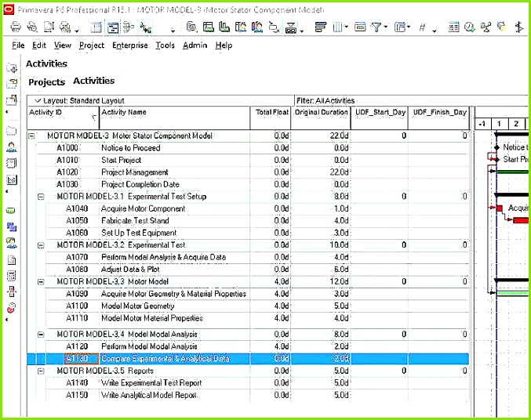Screen dimensions: 531x420
Task: Open Resource Assignments sidebar icon
Action: tap(11, 243)
